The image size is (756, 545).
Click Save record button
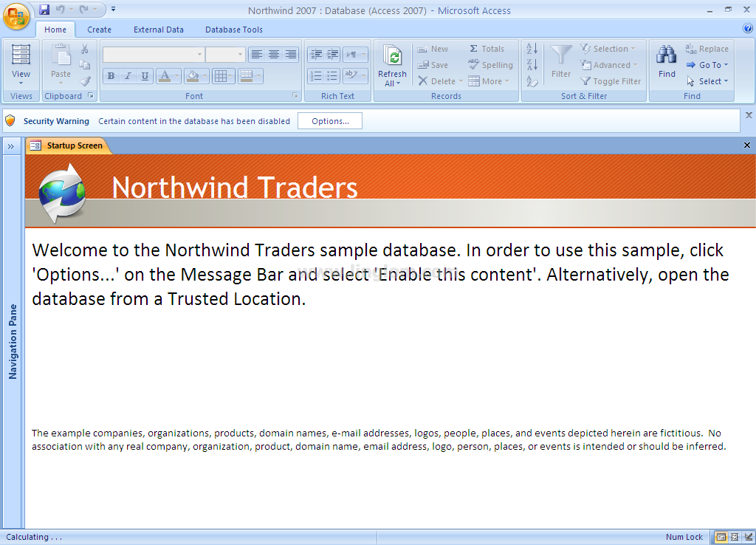[433, 65]
